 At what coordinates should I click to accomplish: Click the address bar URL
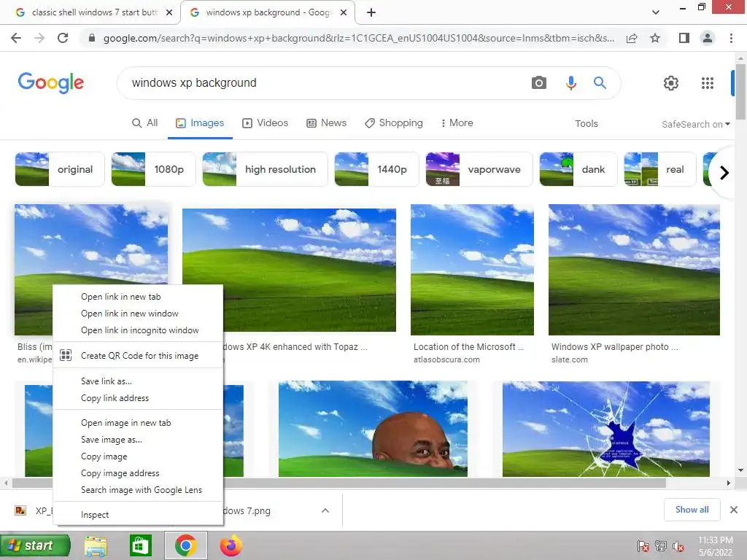358,38
